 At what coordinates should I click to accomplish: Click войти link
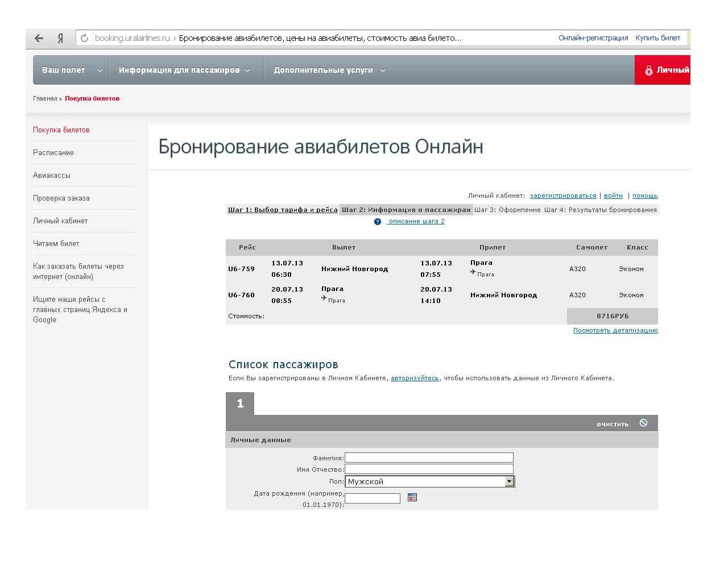(613, 196)
